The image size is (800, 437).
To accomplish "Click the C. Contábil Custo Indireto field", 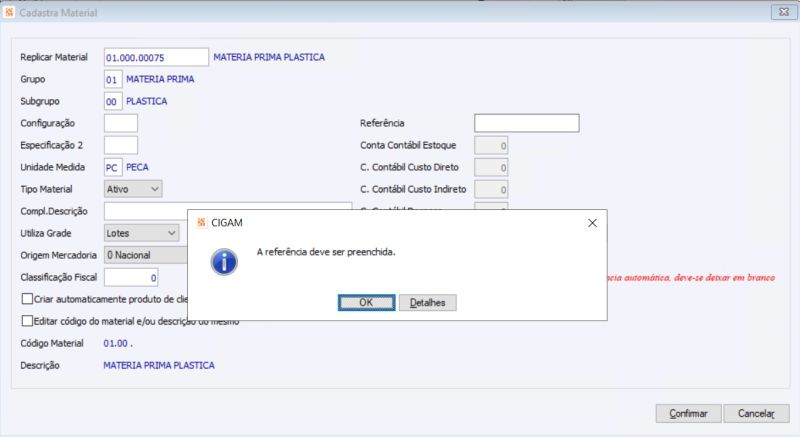I will click(491, 189).
